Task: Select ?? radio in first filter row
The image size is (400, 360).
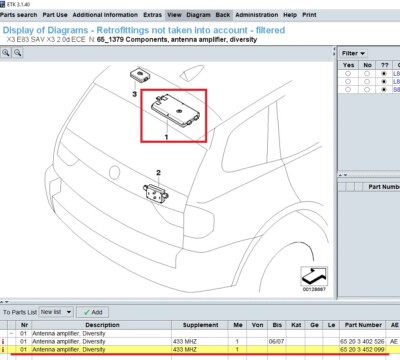Action: pos(384,73)
